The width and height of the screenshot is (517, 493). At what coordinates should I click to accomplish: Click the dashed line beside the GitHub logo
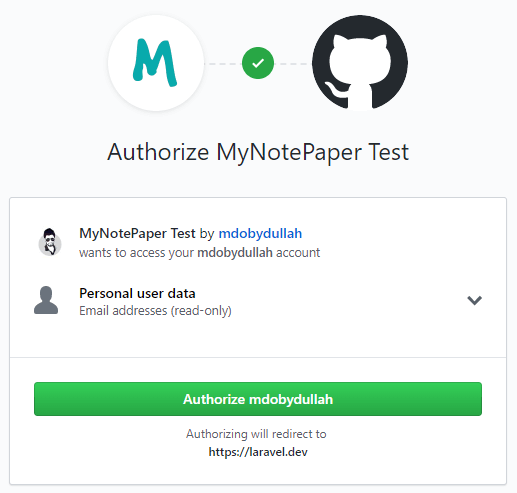coord(293,63)
